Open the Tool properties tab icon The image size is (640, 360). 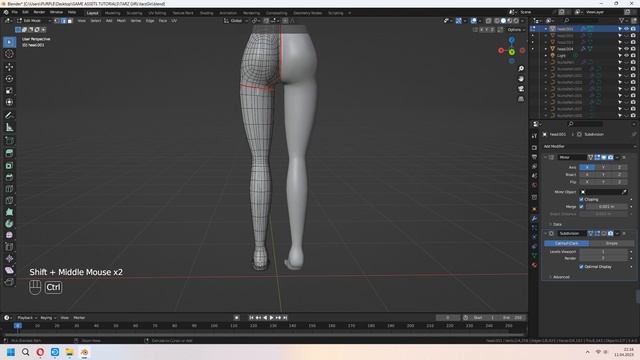[x=534, y=136]
